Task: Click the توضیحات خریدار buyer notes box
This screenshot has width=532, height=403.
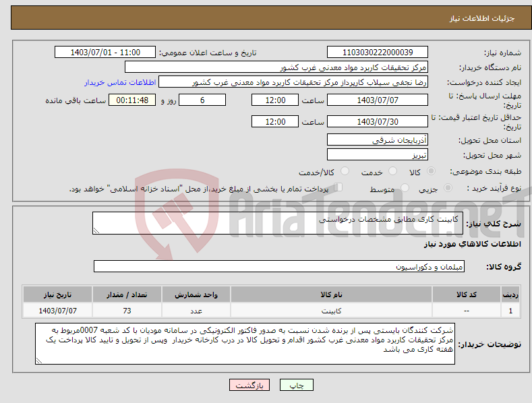Action: click(245, 344)
